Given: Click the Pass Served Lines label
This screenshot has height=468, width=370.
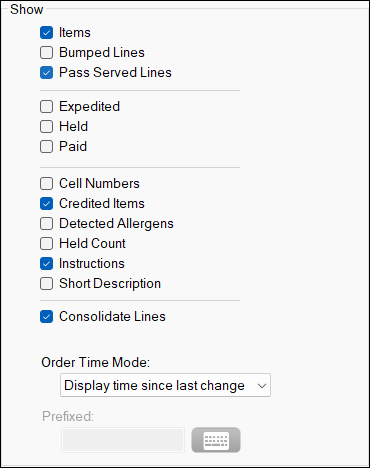Looking at the screenshot, I should (115, 73).
